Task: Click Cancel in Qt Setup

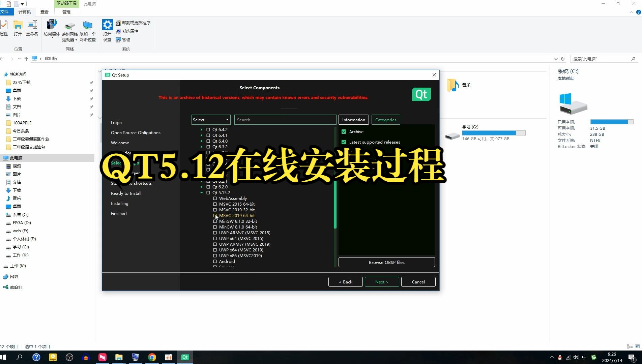Action: coord(418,282)
